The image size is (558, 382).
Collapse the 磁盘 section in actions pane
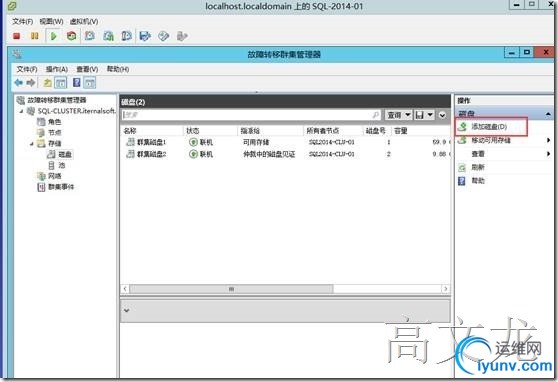[548, 114]
